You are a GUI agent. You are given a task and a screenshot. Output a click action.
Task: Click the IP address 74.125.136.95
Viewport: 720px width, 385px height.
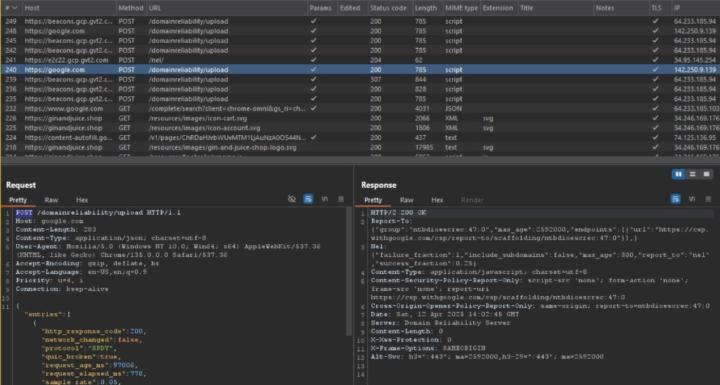(x=695, y=138)
